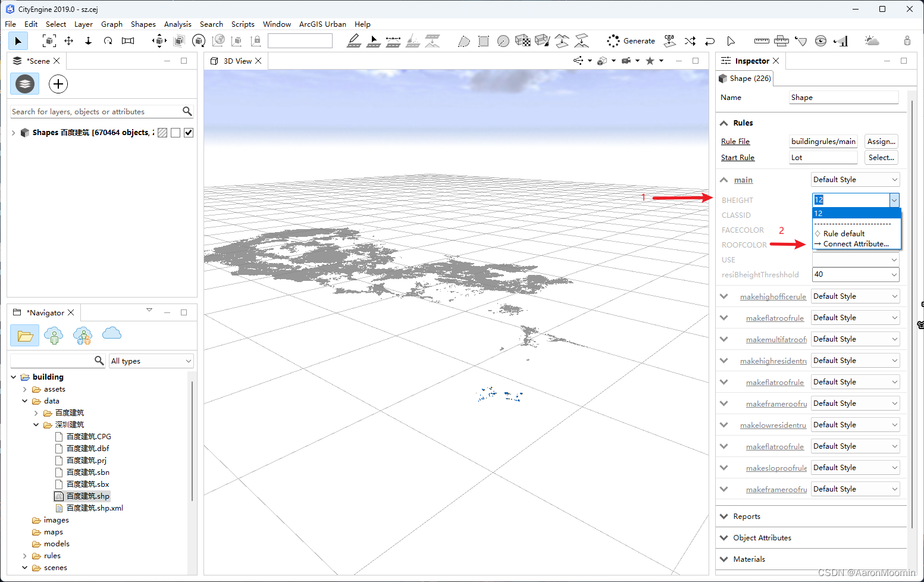Click the Frame Selection tool icon

(49, 40)
